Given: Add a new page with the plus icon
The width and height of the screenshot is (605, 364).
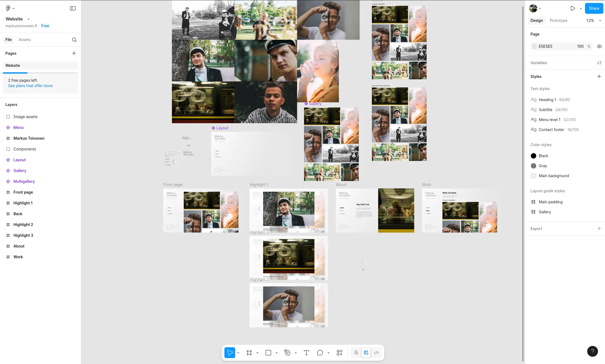Looking at the screenshot, I should [74, 53].
